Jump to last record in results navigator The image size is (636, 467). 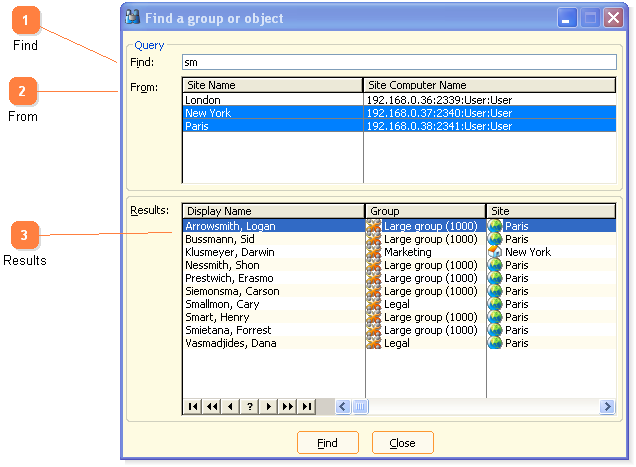(x=307, y=406)
